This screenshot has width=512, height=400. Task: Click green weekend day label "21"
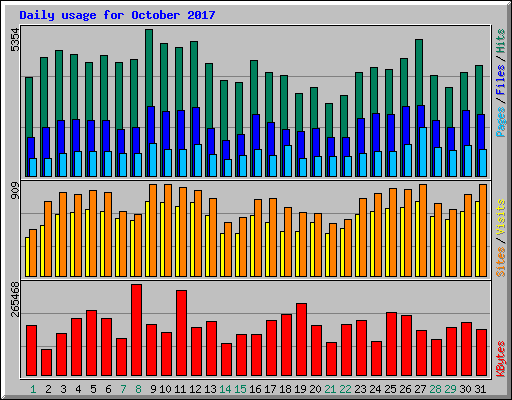(330, 389)
